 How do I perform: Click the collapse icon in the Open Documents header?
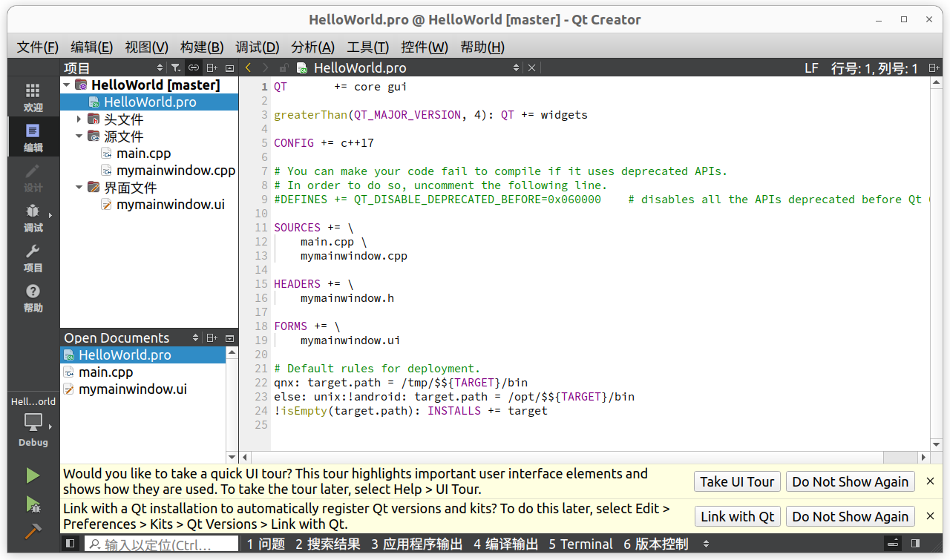pyautogui.click(x=229, y=337)
